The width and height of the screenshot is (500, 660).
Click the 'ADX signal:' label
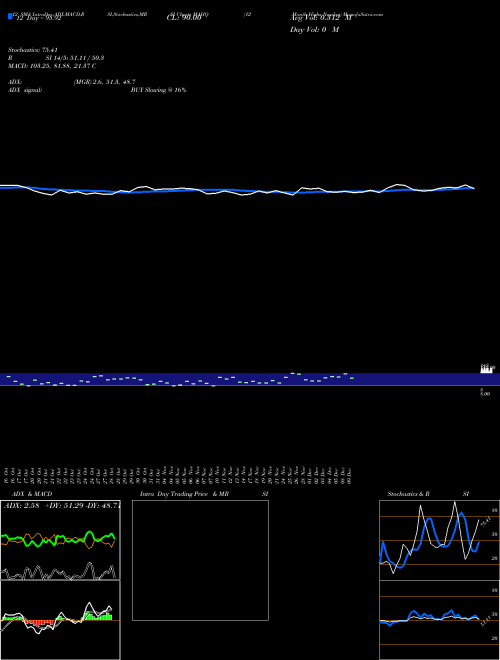coord(25,90)
